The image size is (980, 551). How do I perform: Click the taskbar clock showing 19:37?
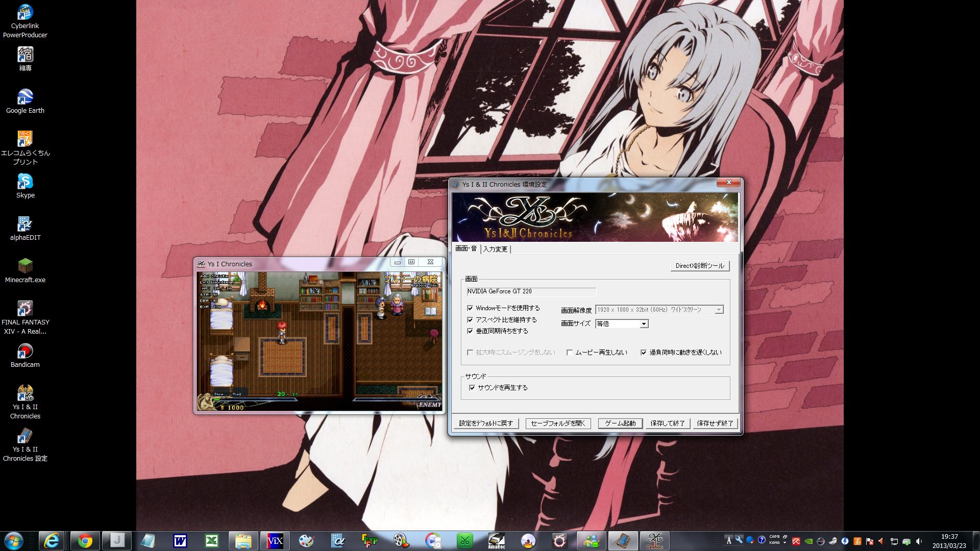(x=949, y=541)
